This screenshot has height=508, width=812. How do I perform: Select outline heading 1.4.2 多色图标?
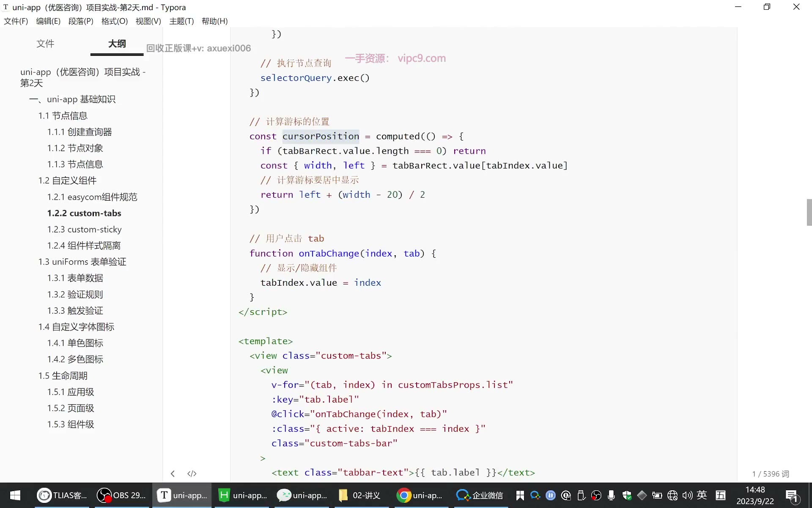[x=75, y=359]
